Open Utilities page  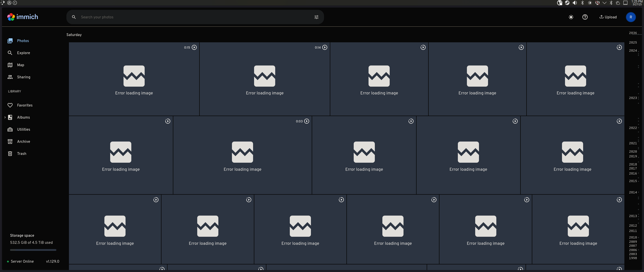23,129
